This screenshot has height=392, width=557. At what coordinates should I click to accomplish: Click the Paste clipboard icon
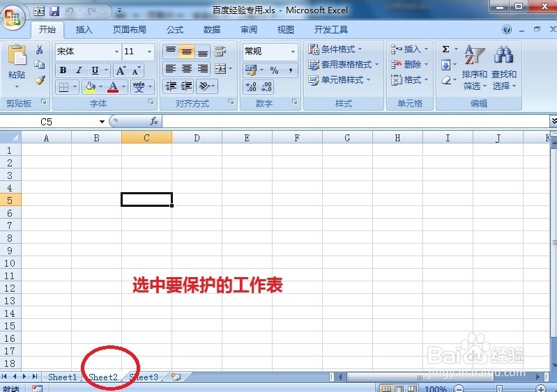coord(16,55)
